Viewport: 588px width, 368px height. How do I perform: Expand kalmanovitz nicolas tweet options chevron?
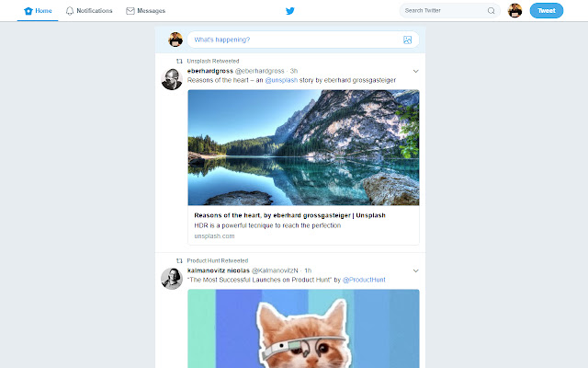pos(415,270)
